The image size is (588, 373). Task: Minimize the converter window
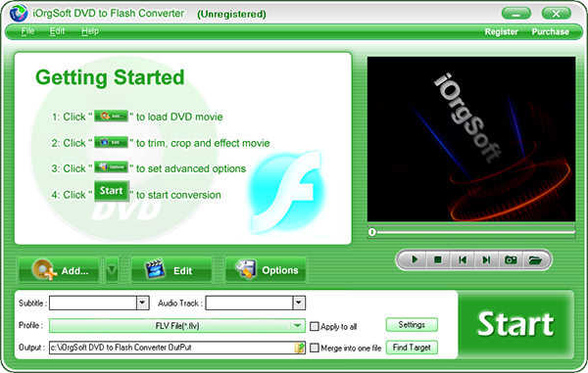516,14
